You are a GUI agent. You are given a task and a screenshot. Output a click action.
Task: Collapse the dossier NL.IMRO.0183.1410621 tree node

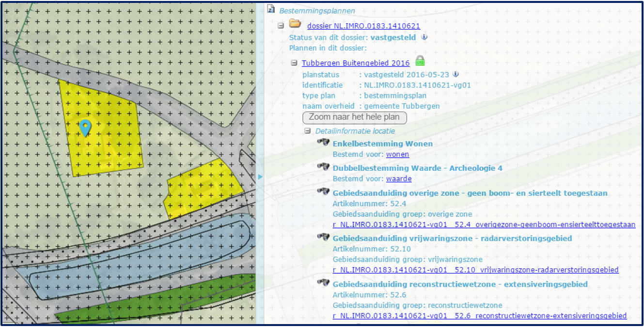click(x=281, y=26)
